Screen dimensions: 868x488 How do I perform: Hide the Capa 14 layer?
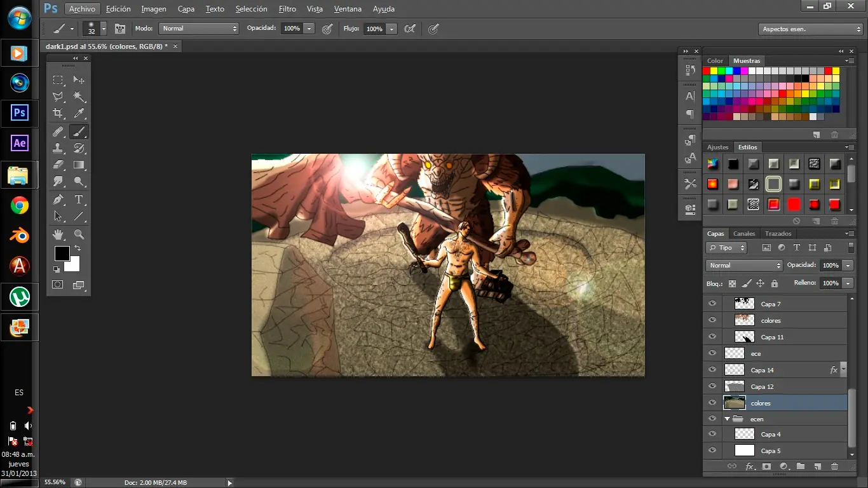click(x=712, y=370)
